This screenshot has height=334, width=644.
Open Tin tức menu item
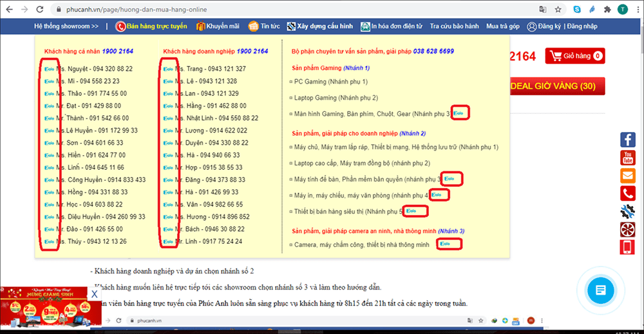click(264, 26)
